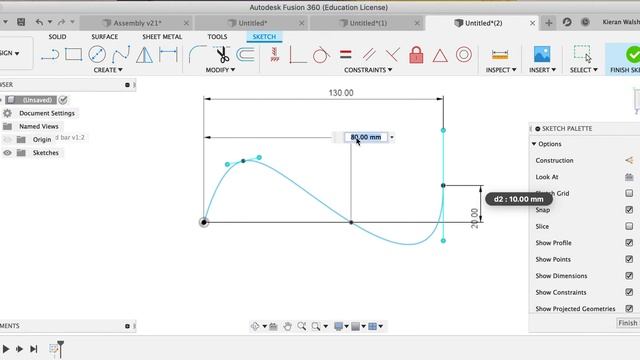Screen dimensions: 640x360
Task: Apply the Tangent constraint
Action: pos(321,55)
